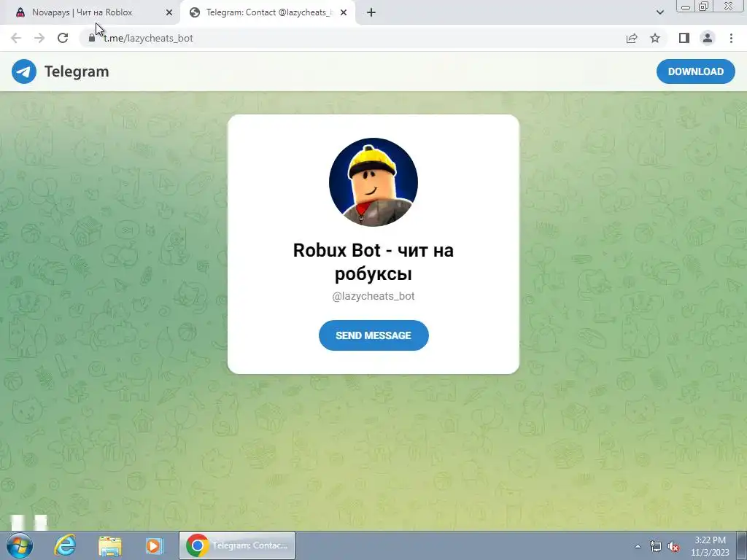This screenshot has height=560, width=747.
Task: Reload the current page
Action: [x=63, y=38]
